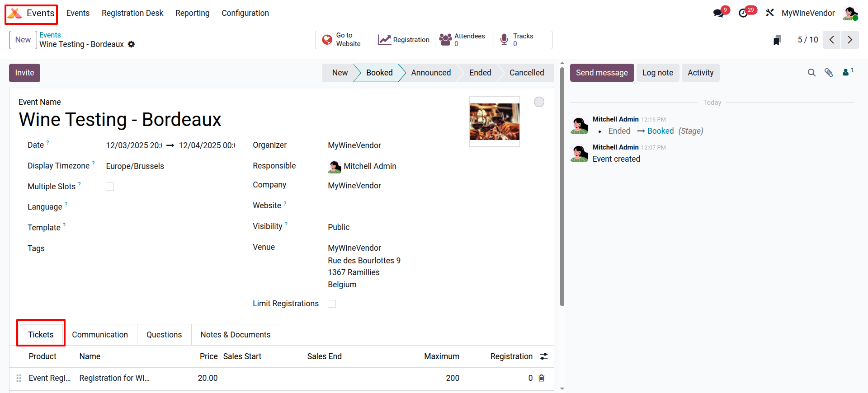Open the activities clock icon
The height and width of the screenshot is (393, 868).
click(743, 13)
